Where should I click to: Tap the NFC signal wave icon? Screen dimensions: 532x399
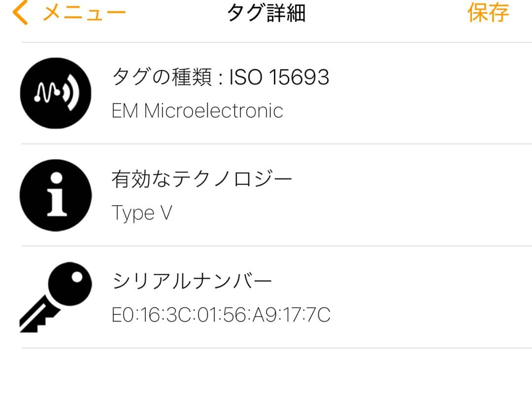(56, 94)
